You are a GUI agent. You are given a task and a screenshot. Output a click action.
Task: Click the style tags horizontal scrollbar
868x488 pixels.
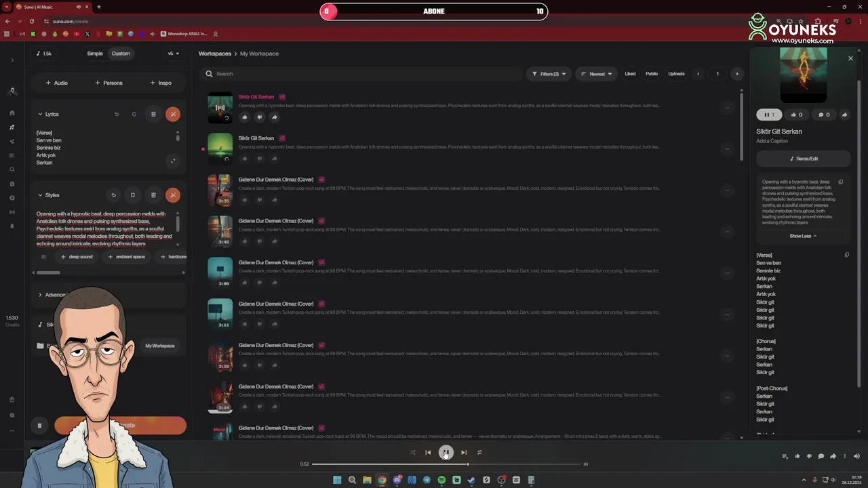(48, 272)
